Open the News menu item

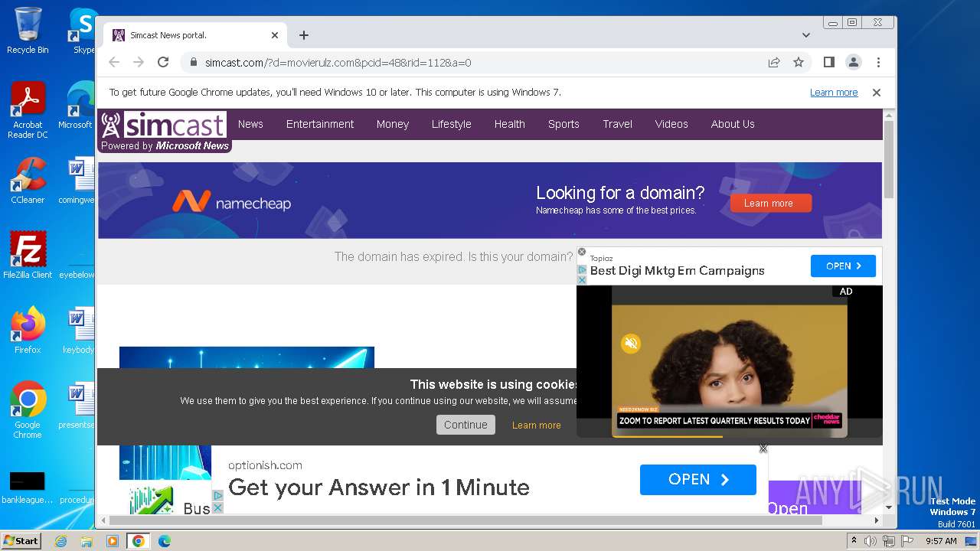(250, 124)
